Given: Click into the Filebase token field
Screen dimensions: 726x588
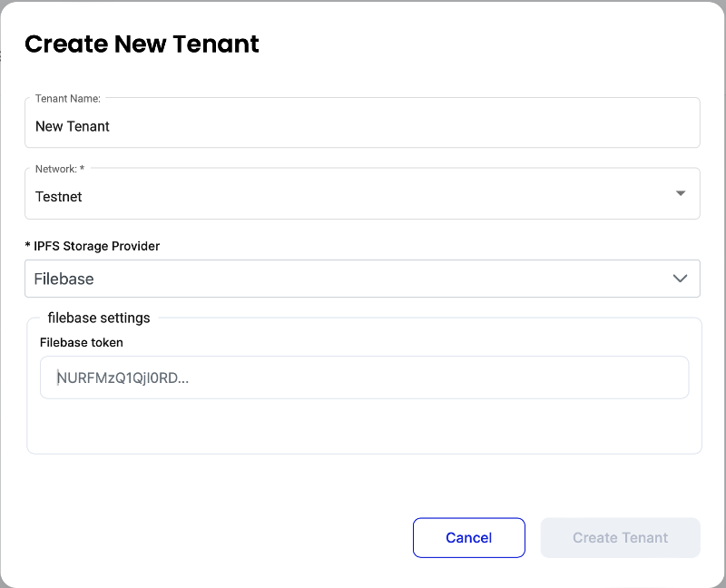Looking at the screenshot, I should [x=363, y=377].
